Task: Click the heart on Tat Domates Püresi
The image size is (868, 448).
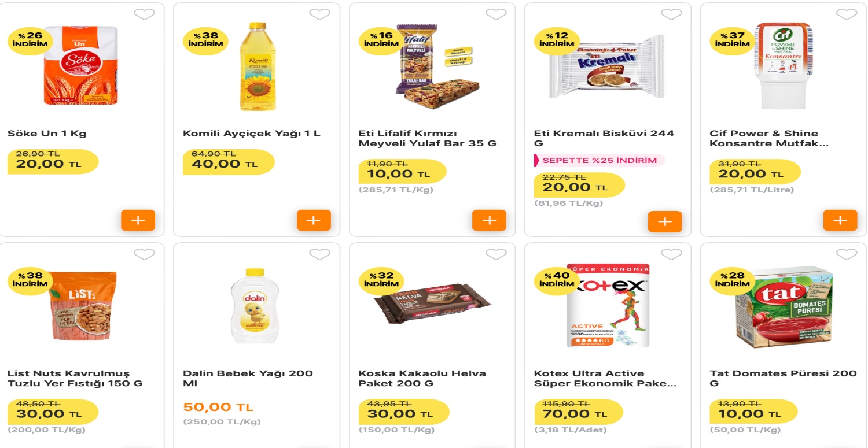Action: [845, 254]
